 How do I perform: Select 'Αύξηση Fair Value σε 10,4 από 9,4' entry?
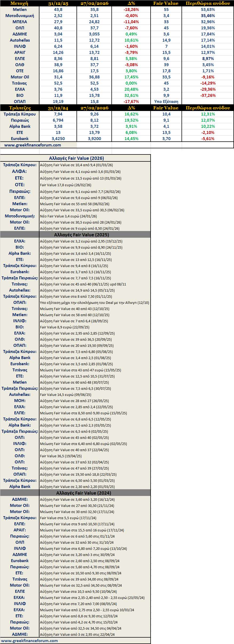(76, 165)
